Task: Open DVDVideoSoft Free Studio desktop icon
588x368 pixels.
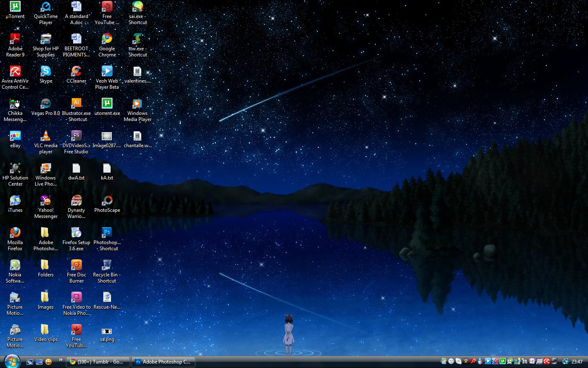Action: (76, 142)
